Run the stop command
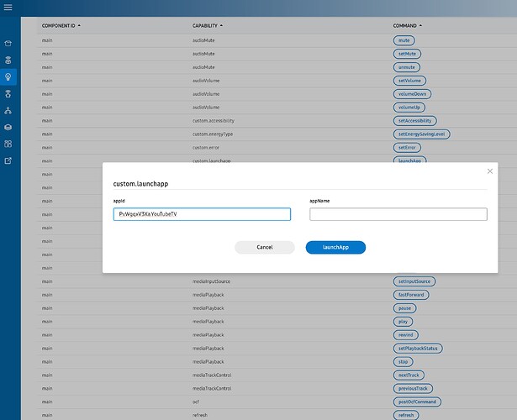 (x=403, y=362)
